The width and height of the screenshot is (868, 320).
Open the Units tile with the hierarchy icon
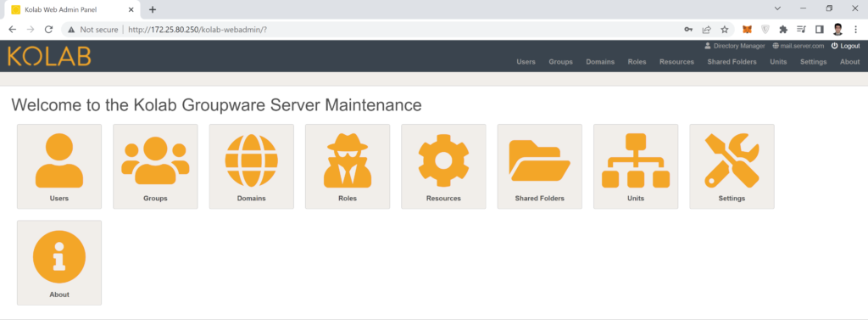[x=636, y=166]
